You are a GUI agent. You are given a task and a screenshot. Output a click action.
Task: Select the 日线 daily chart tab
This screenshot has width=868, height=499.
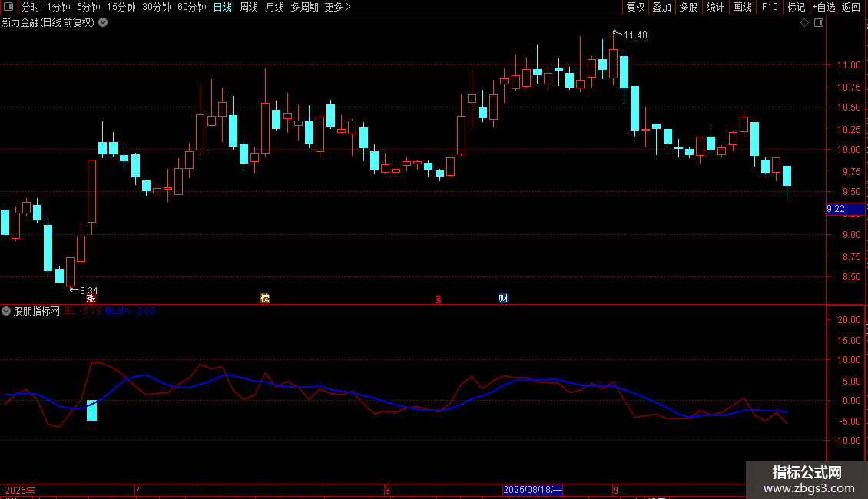(223, 7)
